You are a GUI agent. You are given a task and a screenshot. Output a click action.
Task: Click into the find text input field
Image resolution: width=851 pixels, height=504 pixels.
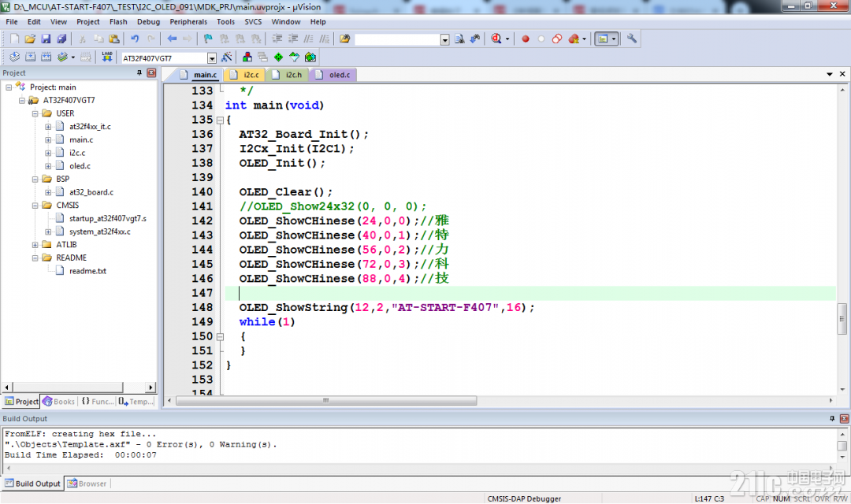pos(397,39)
